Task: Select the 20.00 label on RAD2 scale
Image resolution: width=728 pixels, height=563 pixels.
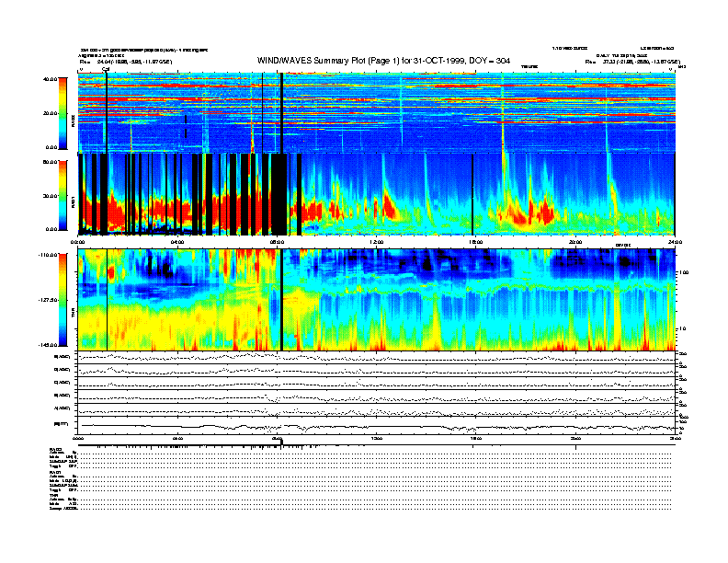Action: point(51,113)
